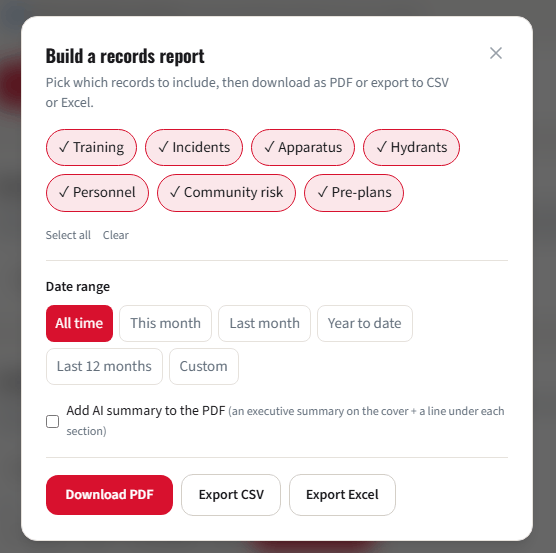556x553 pixels.
Task: Toggle the Pre-plans chip
Action: coord(354,193)
